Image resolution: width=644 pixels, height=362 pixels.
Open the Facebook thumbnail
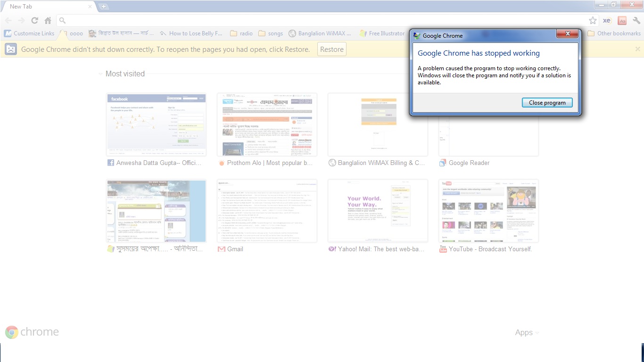pyautogui.click(x=156, y=124)
